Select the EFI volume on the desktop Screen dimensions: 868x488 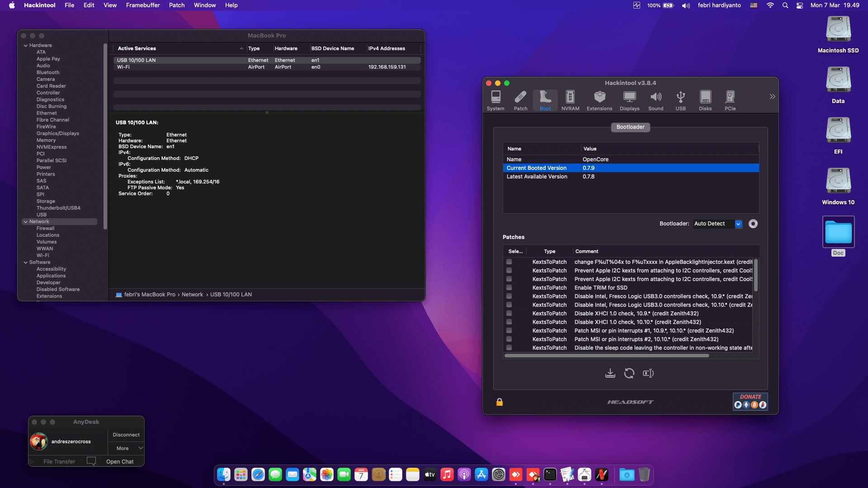838,136
